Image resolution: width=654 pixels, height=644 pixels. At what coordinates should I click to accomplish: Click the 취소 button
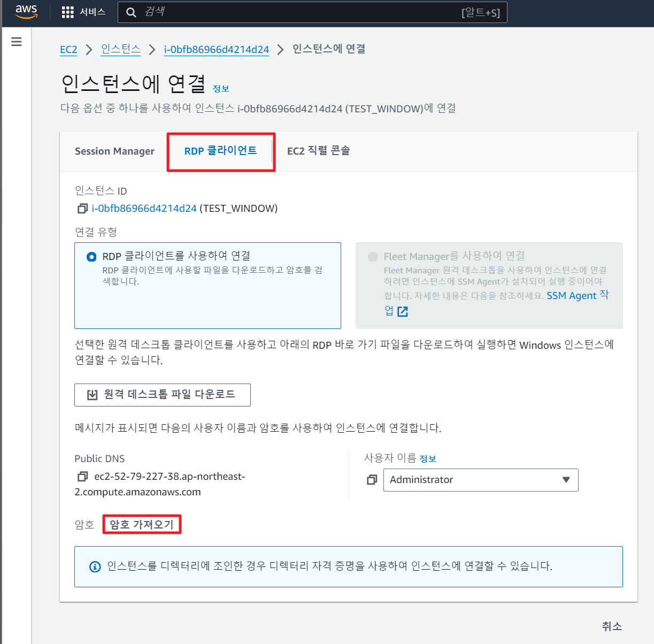(x=612, y=626)
